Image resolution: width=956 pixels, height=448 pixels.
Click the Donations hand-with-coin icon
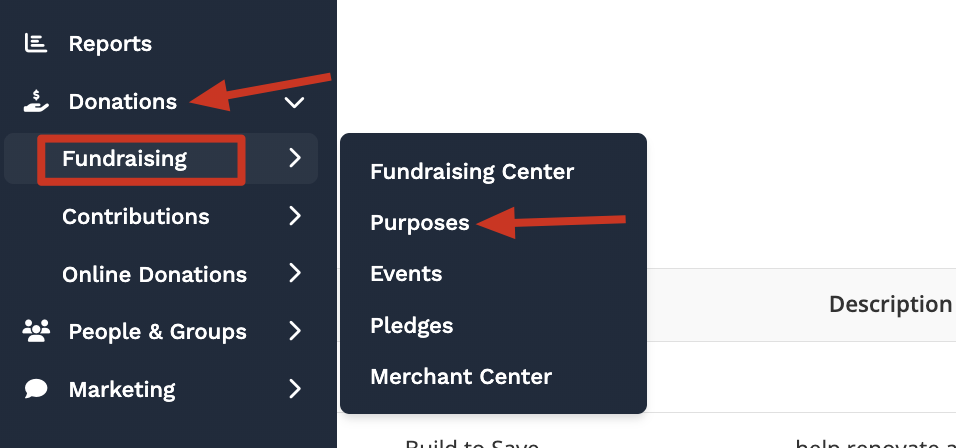[36, 101]
